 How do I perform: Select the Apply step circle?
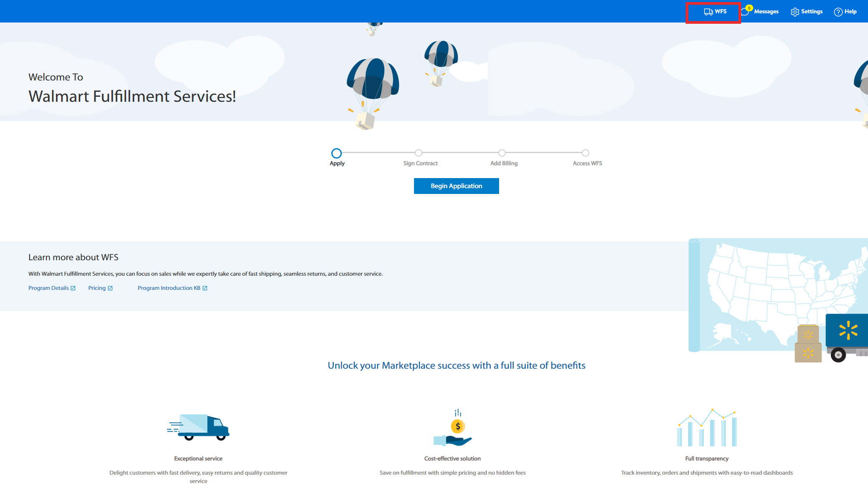pos(336,153)
